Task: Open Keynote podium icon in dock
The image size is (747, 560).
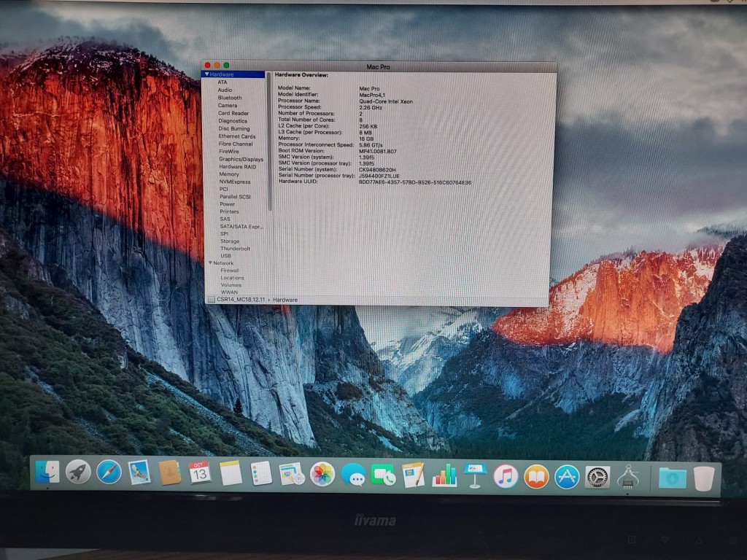Action: pyautogui.click(x=475, y=475)
